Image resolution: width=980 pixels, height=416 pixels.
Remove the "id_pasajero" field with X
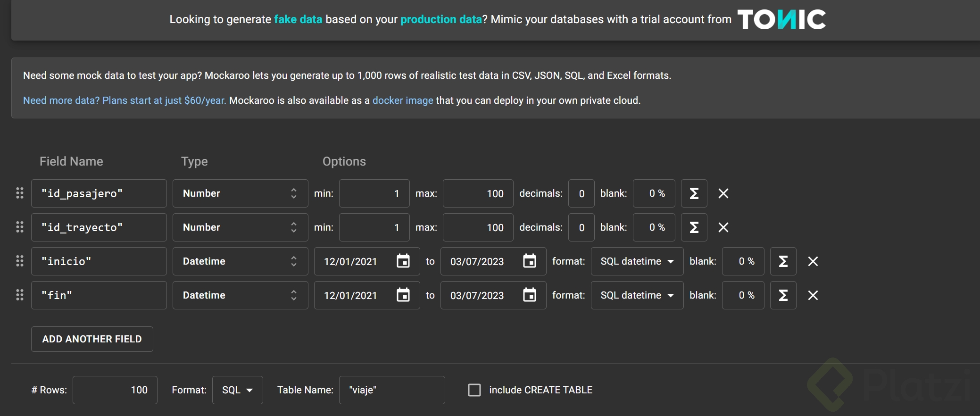coord(723,193)
